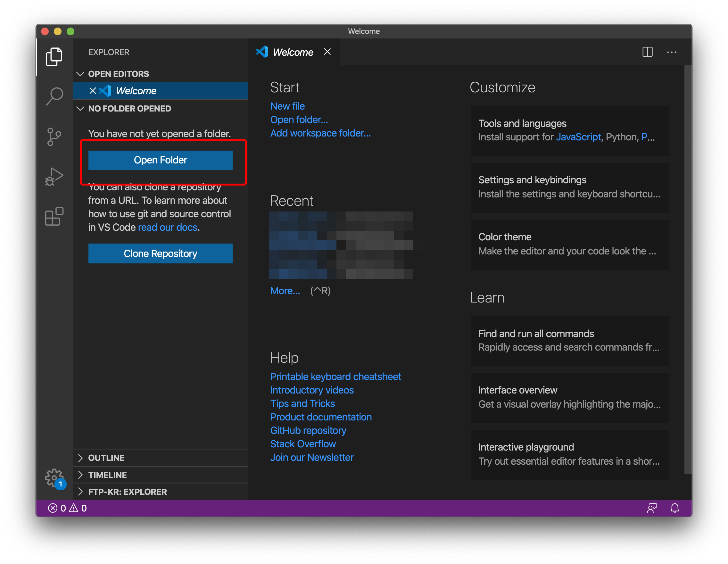Expand the OUTLINE panel
The image size is (728, 564).
(x=106, y=458)
